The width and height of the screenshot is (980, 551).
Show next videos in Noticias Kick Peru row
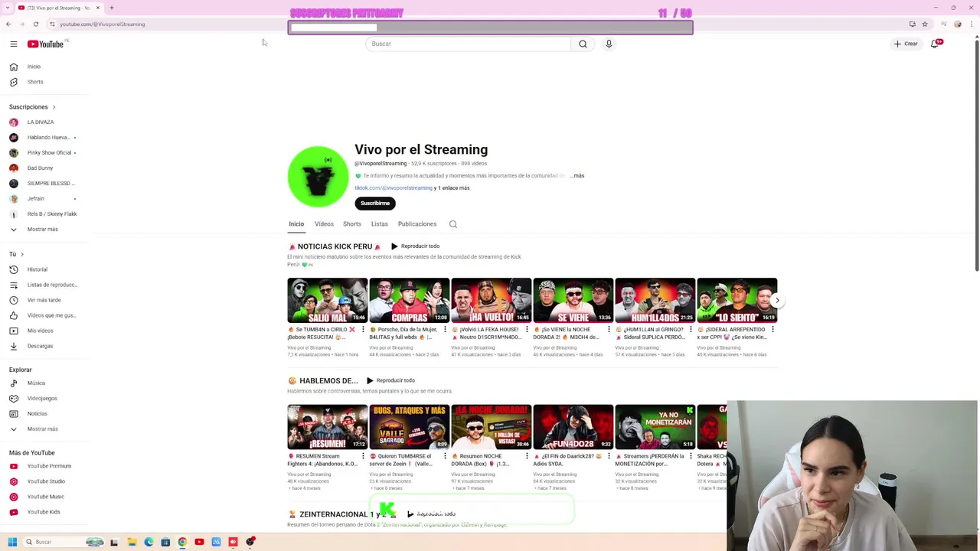(776, 300)
